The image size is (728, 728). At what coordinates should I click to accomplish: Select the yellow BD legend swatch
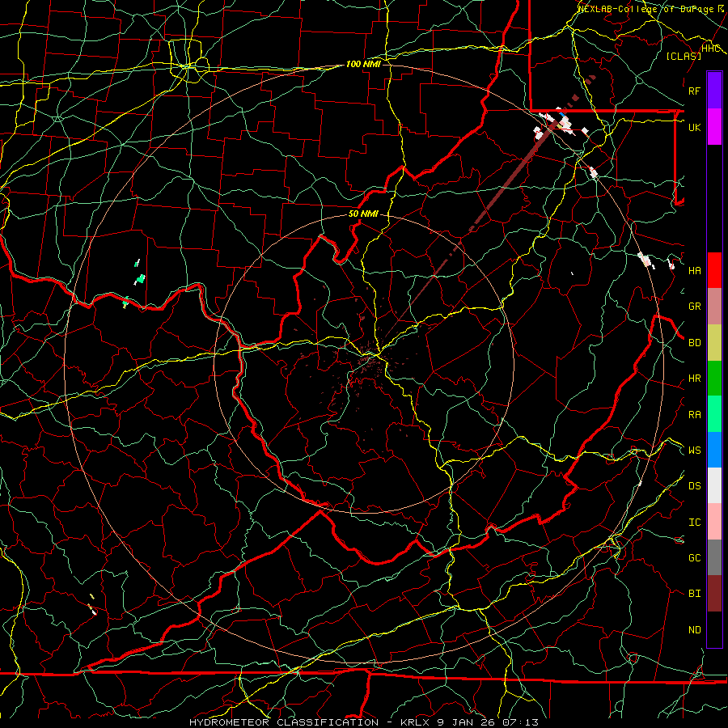714,342
